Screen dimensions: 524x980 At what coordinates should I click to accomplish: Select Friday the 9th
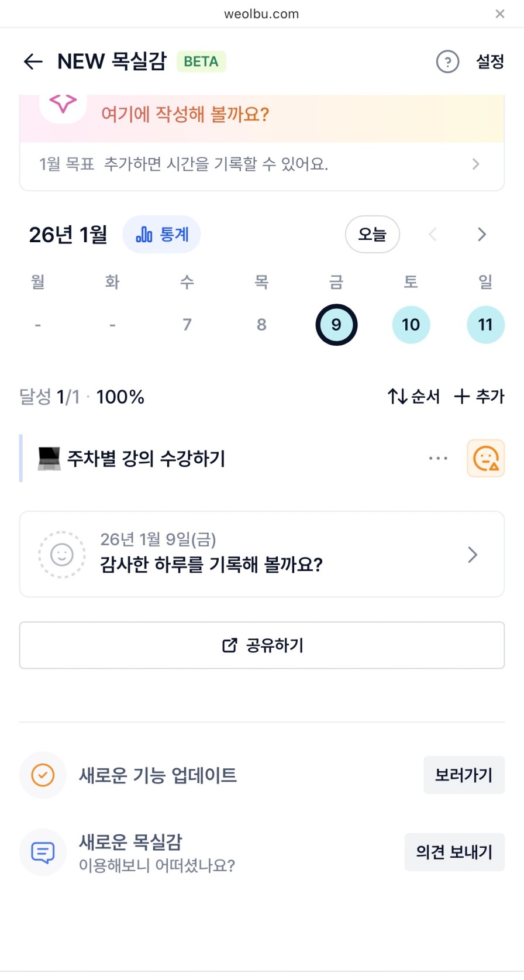[x=336, y=325]
